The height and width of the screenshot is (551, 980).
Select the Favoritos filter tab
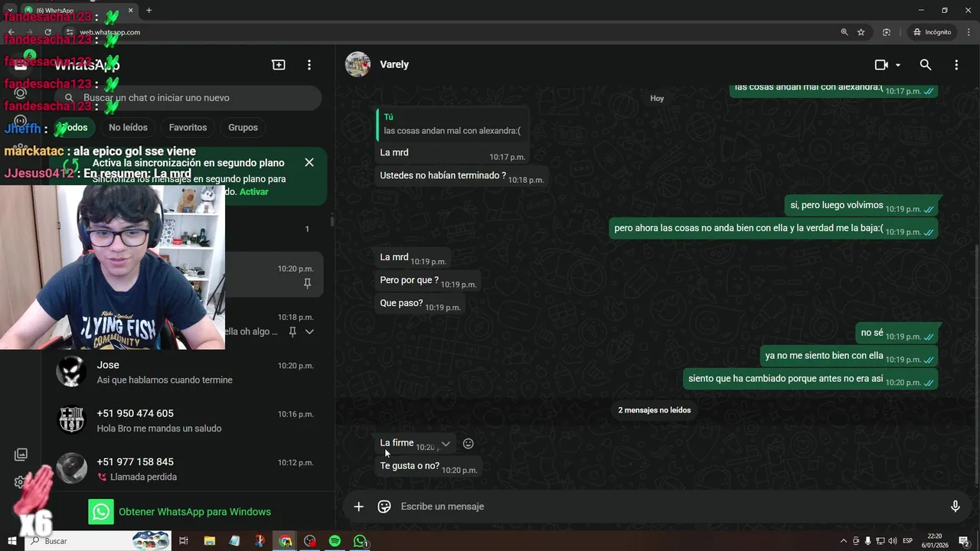coord(188,128)
